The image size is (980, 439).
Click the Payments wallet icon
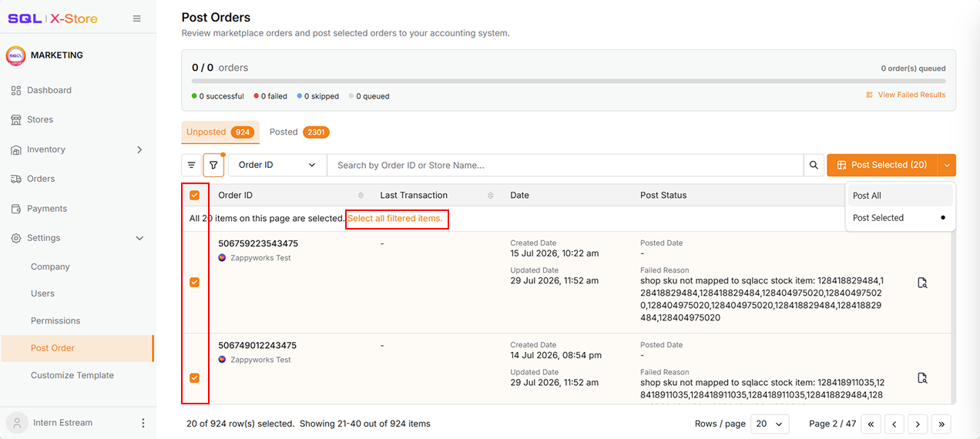click(x=16, y=209)
